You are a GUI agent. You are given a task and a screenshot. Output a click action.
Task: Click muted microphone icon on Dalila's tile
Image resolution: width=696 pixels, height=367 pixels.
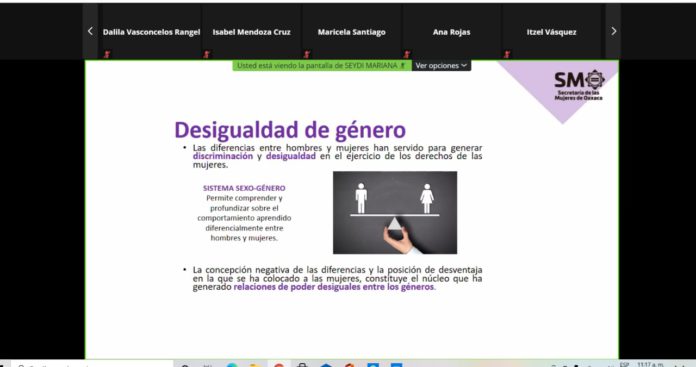point(107,55)
